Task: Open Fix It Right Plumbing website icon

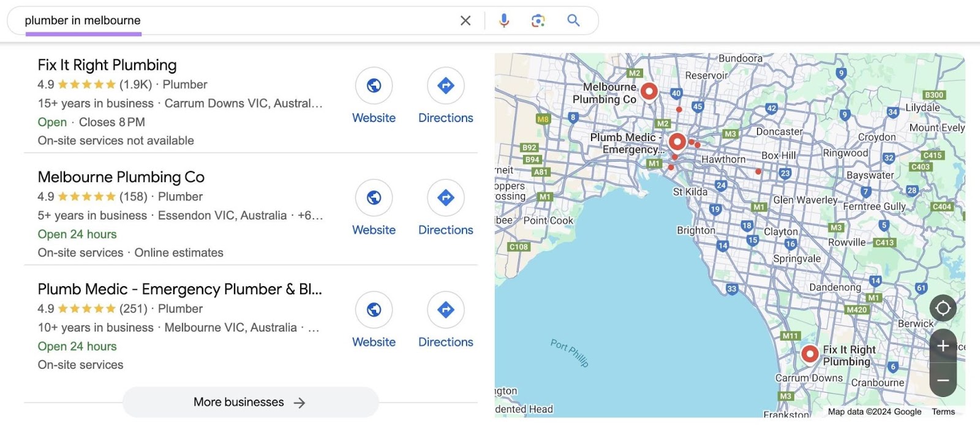Action: [x=374, y=86]
